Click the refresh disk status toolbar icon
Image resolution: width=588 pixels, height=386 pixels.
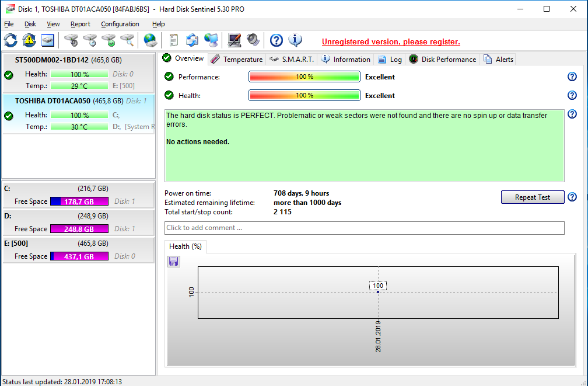[10, 40]
